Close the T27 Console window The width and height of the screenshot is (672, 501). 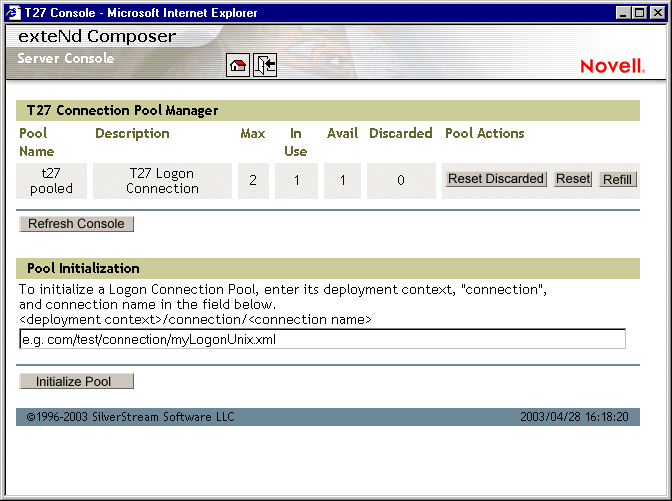pyautogui.click(x=657, y=13)
